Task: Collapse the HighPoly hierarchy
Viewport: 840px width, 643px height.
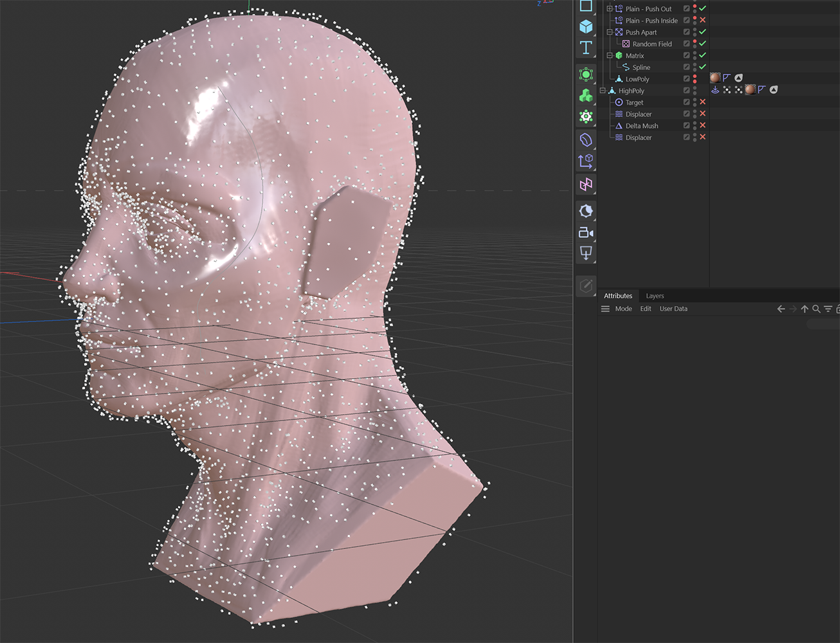Action: [x=603, y=91]
